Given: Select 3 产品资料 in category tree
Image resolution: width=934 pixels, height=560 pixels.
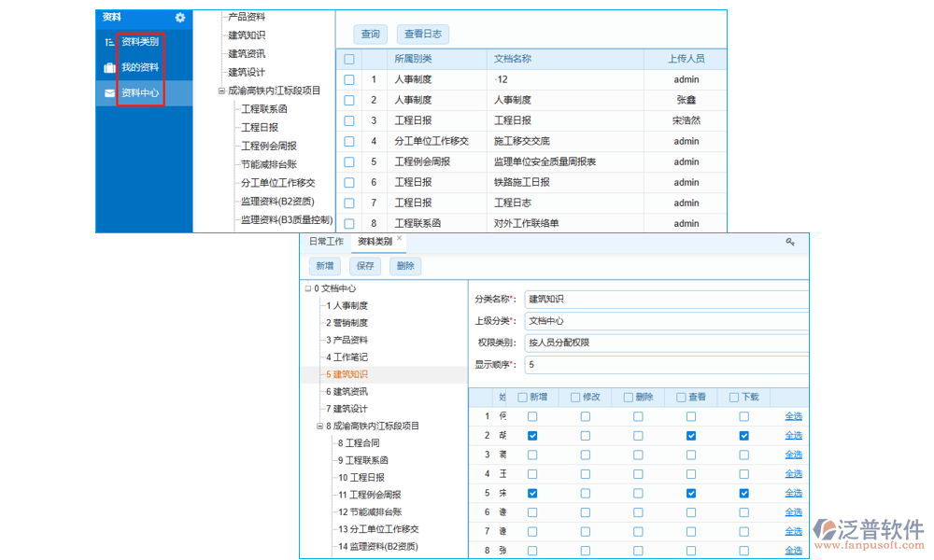Looking at the screenshot, I should click(347, 341).
